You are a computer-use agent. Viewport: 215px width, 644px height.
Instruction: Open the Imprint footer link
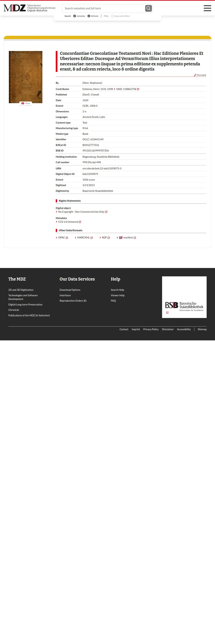click(x=136, y=329)
